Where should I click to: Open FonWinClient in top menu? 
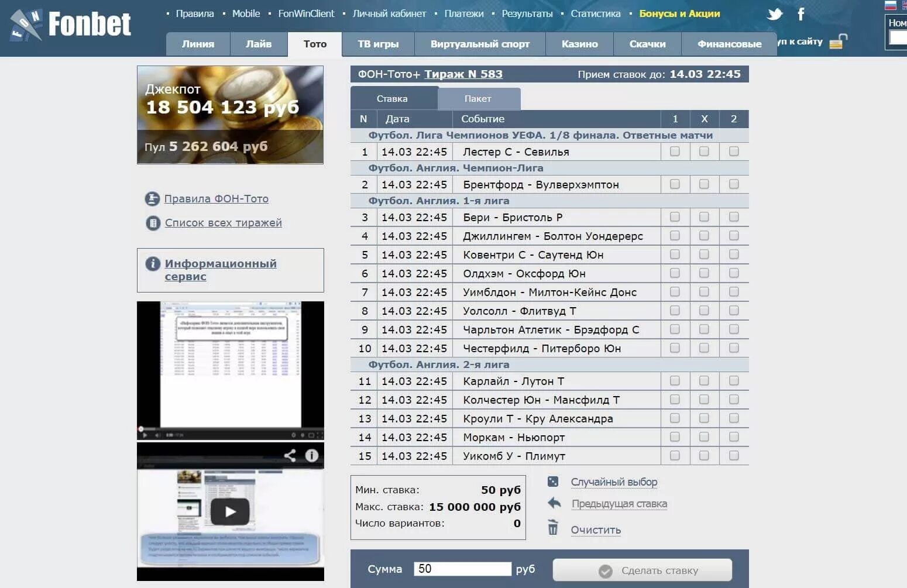point(306,13)
